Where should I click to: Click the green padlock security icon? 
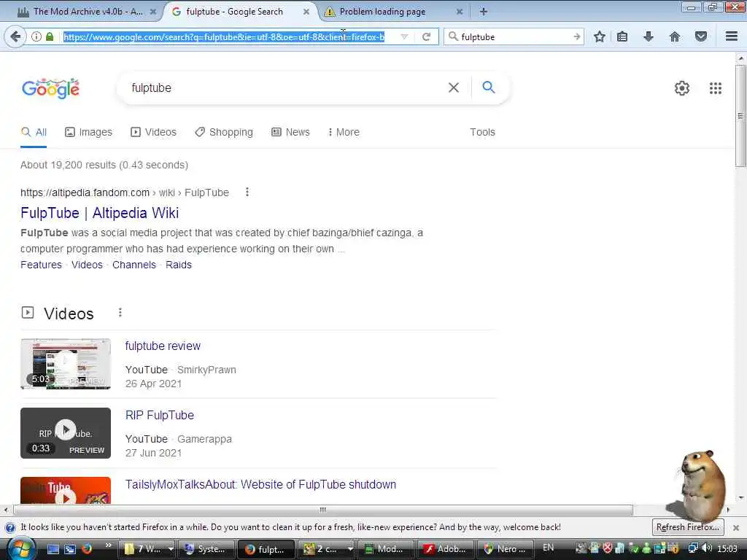(x=50, y=36)
